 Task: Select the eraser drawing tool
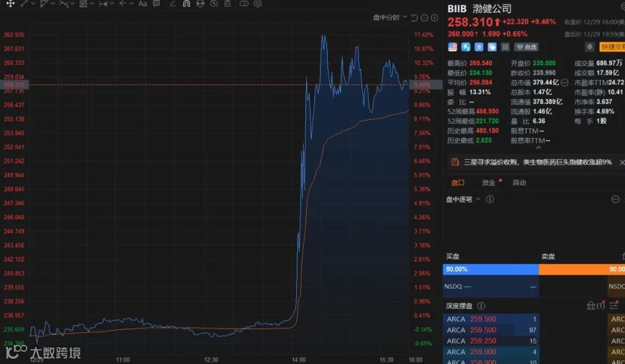pyautogui.click(x=172, y=3)
